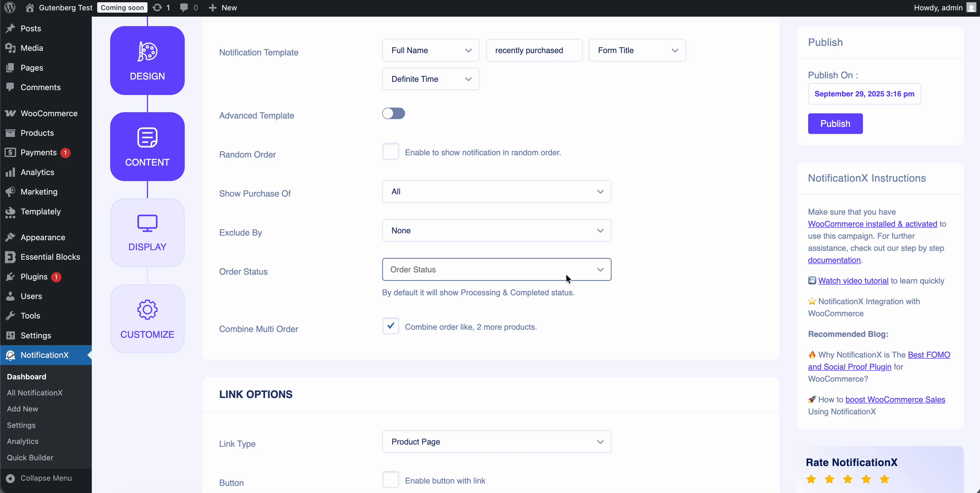Open the Link Type dropdown
This screenshot has width=980, height=493.
(x=496, y=442)
